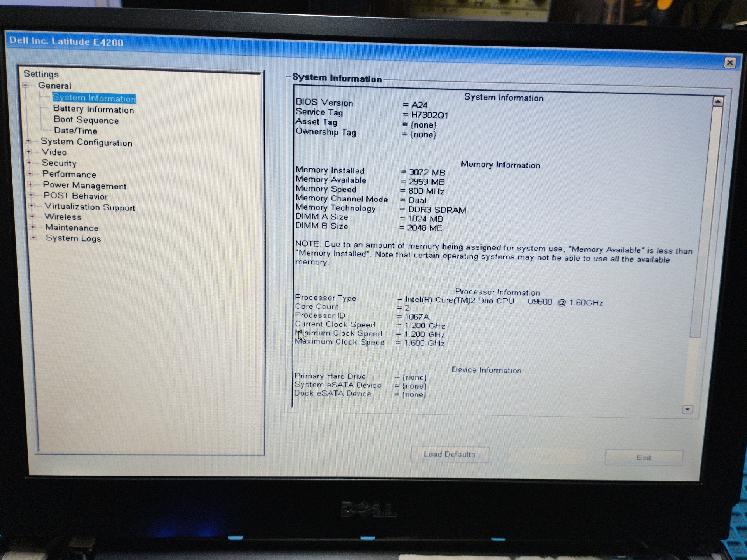Image resolution: width=747 pixels, height=560 pixels.
Task: Collapse the General tree node
Action: pos(26,85)
